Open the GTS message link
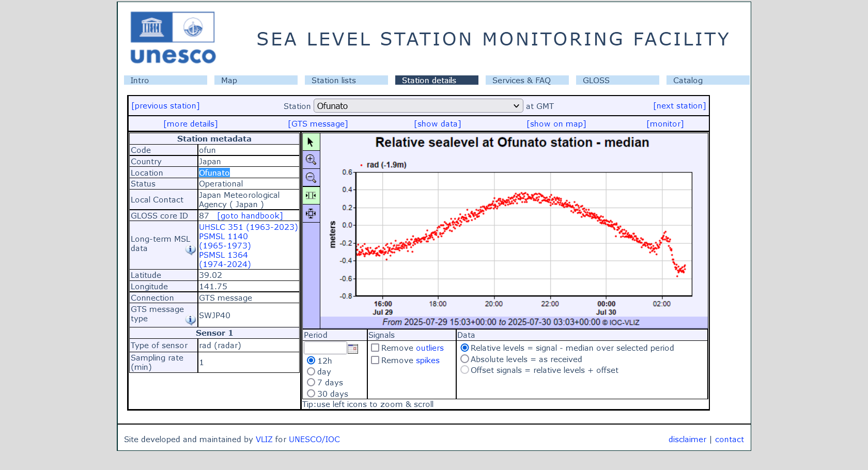The image size is (868, 470). click(x=318, y=124)
